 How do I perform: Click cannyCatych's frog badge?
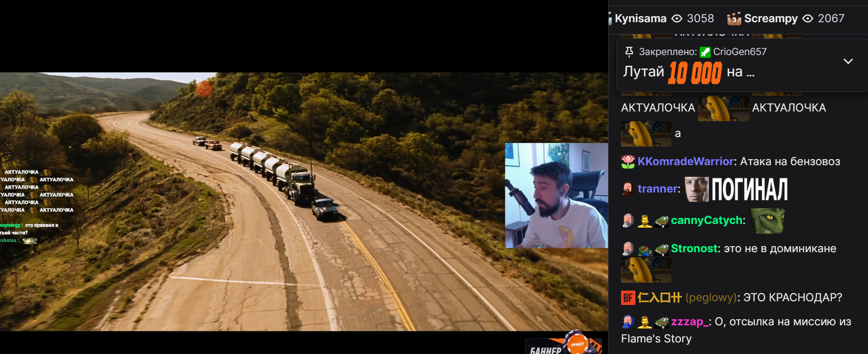pyautogui.click(x=662, y=221)
